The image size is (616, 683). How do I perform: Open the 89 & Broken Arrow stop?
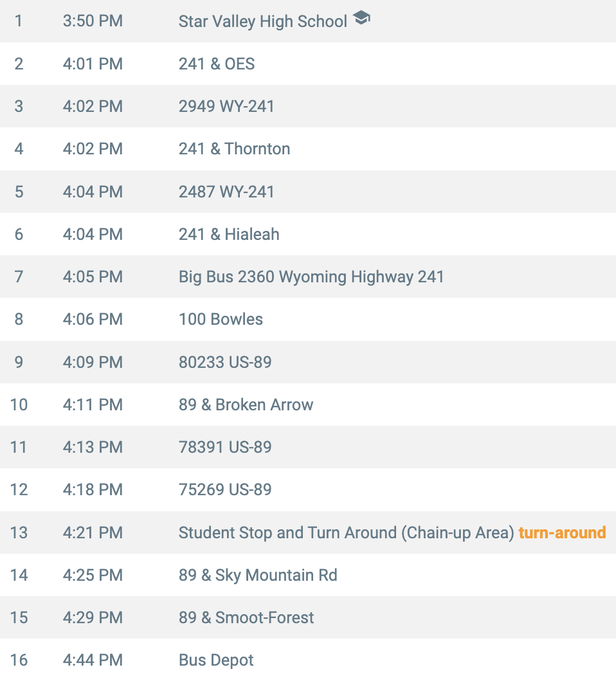pyautogui.click(x=246, y=405)
